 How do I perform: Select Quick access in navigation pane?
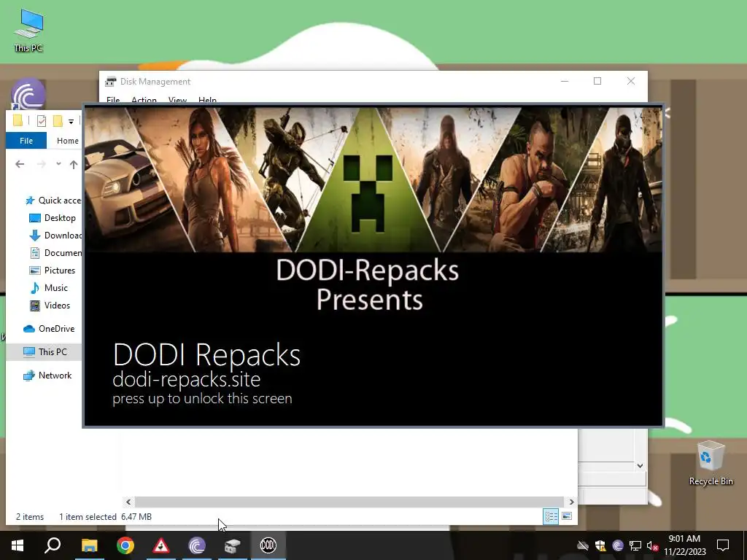click(x=53, y=201)
